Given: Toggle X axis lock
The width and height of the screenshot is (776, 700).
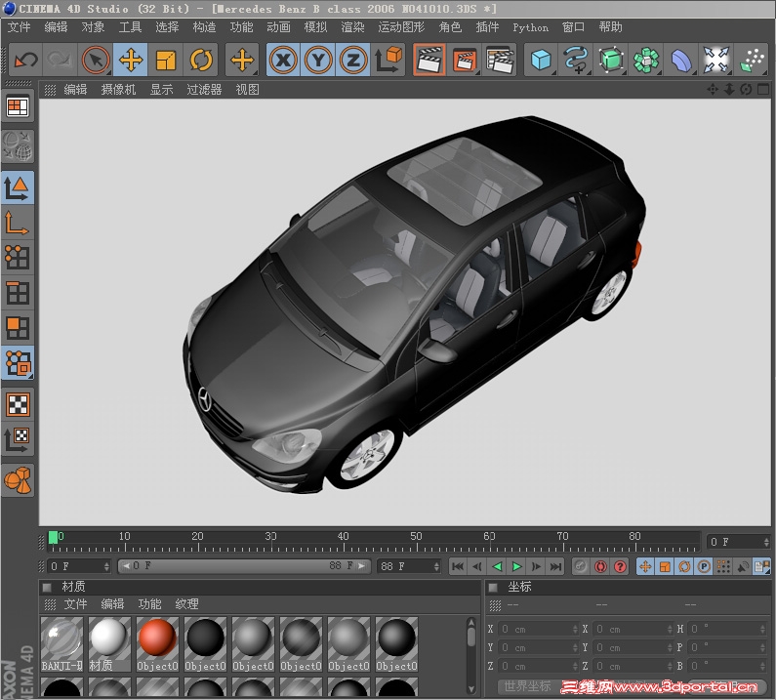Looking at the screenshot, I should [283, 60].
